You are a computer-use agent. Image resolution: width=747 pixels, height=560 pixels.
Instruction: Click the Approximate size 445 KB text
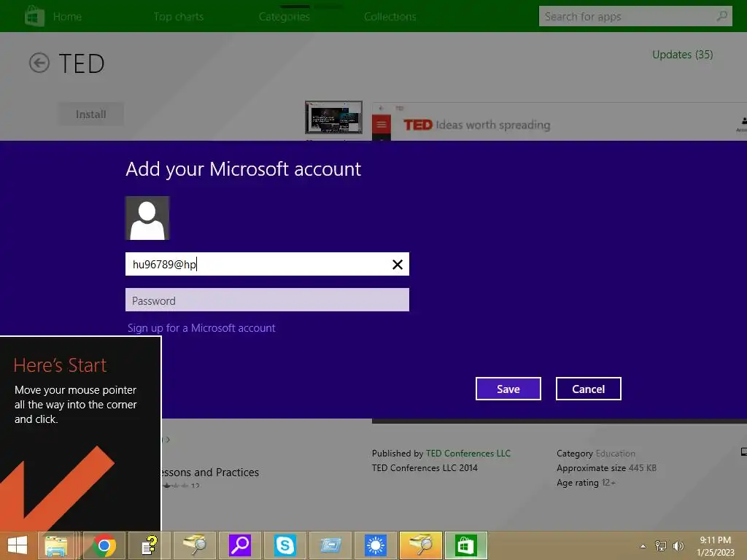point(606,468)
